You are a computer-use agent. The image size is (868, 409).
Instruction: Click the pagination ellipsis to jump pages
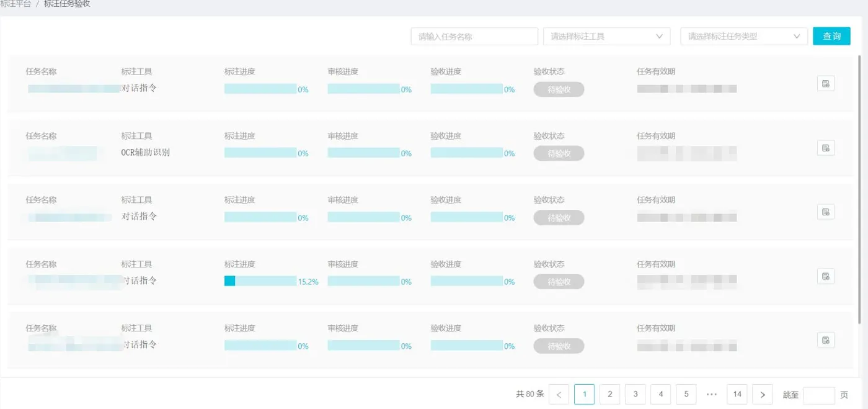pyautogui.click(x=711, y=394)
